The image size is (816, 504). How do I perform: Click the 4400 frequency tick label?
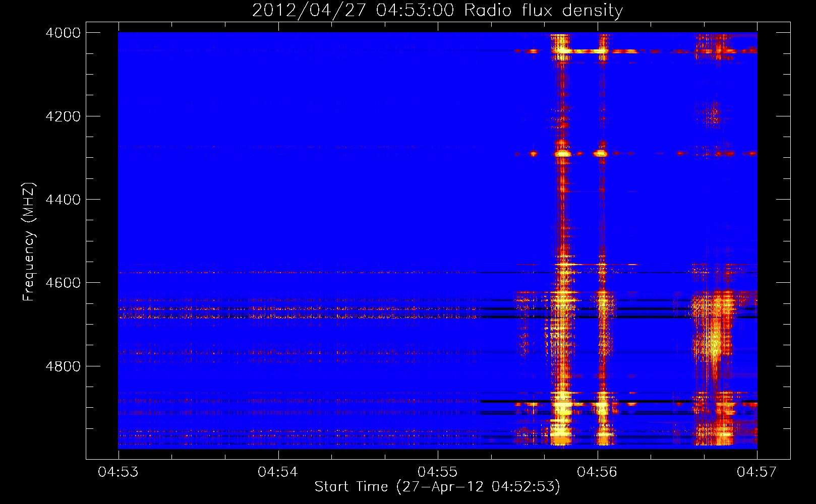(63, 200)
